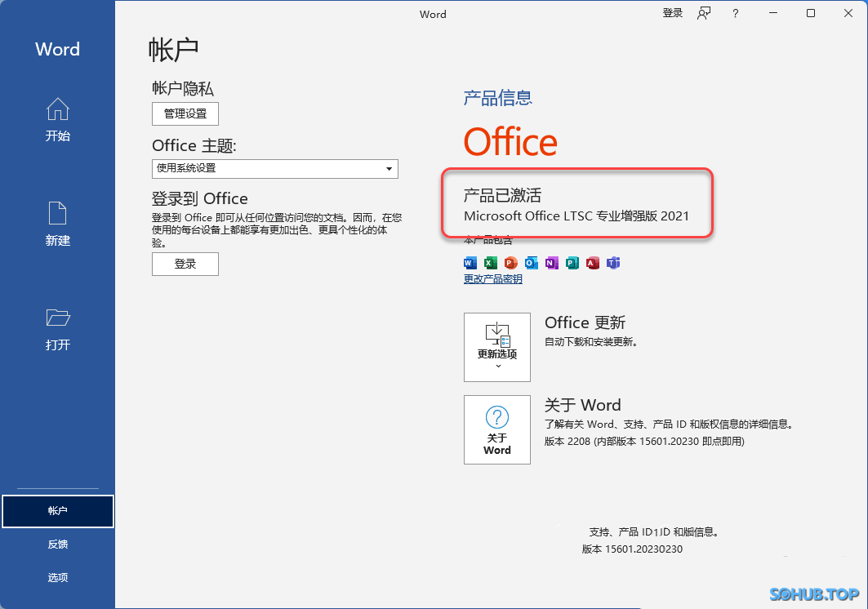Click the Outlook app icon under product info
Image resolution: width=868 pixels, height=609 pixels.
pos(532,263)
